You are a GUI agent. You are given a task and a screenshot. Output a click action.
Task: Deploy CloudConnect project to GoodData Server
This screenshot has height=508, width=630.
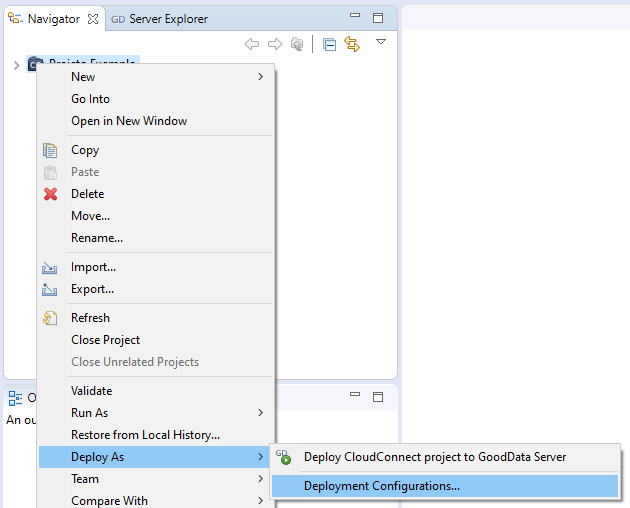click(445, 457)
